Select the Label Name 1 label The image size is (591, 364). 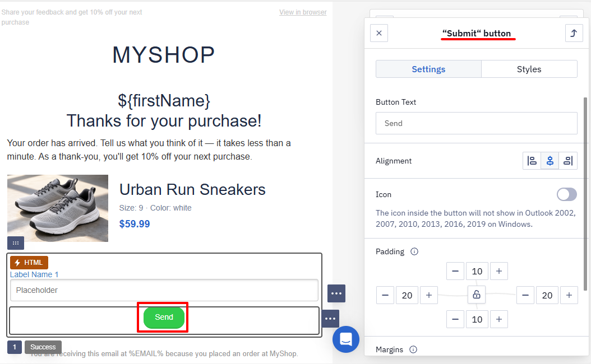pos(34,274)
